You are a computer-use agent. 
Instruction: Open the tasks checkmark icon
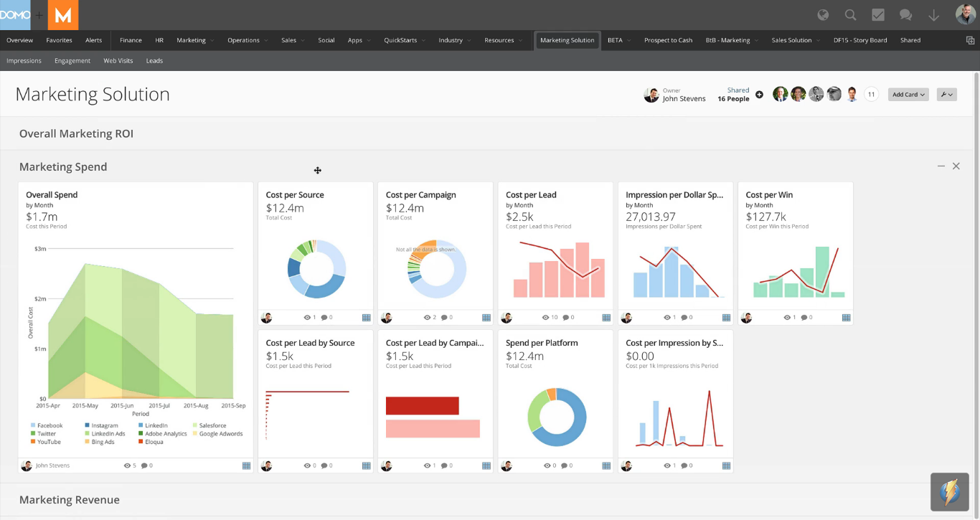[x=878, y=15]
